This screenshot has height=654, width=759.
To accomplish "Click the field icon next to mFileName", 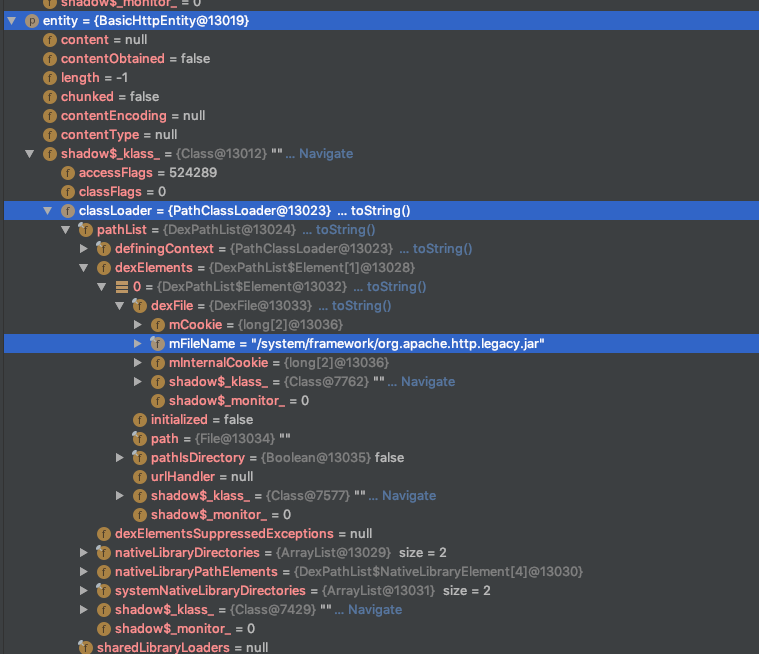I will tap(158, 344).
